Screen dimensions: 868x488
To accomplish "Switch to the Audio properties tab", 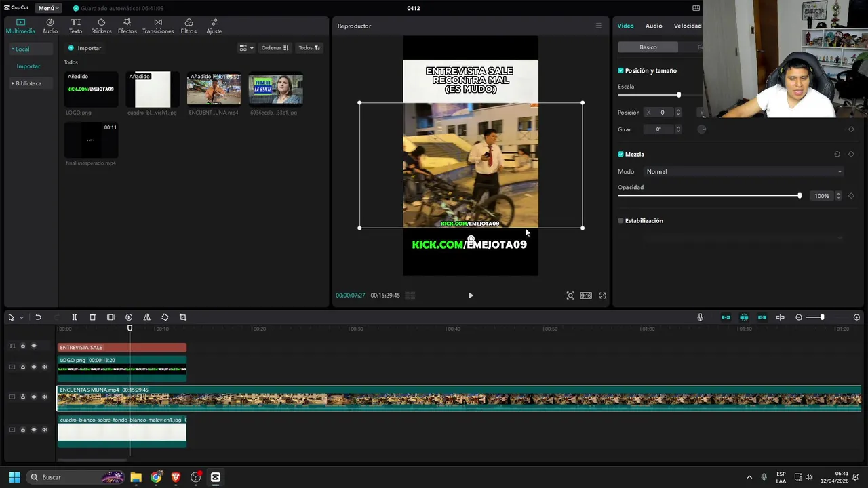I will pos(654,26).
